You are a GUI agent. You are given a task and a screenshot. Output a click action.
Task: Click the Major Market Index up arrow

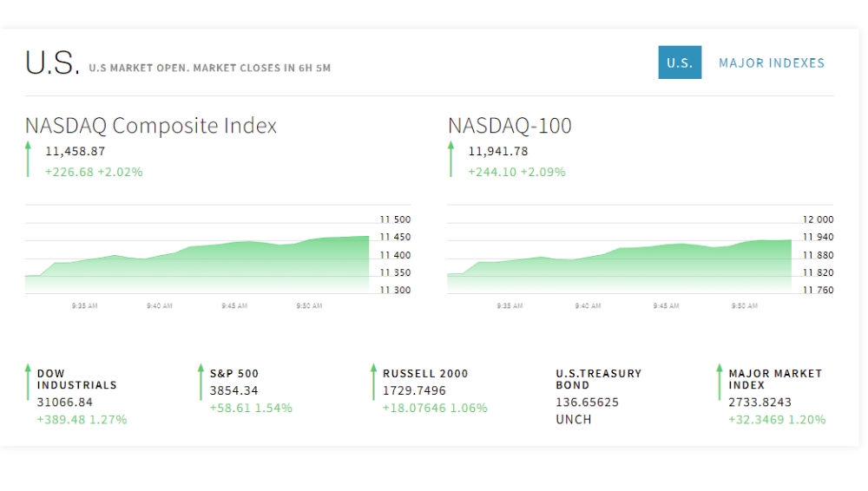pyautogui.click(x=719, y=382)
